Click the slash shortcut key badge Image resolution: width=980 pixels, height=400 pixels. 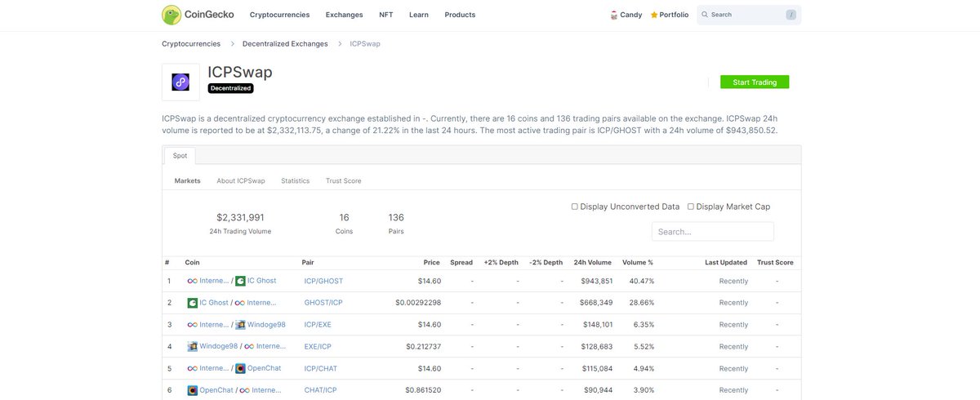(791, 15)
